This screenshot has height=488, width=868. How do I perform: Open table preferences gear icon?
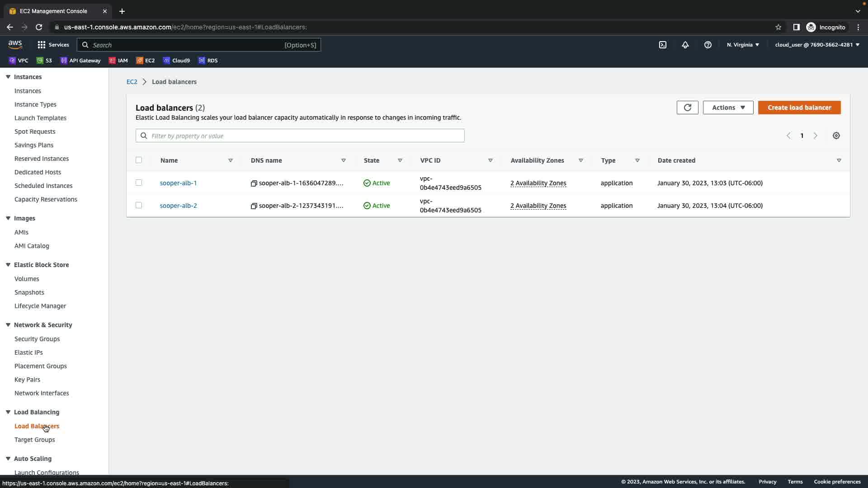[836, 136]
